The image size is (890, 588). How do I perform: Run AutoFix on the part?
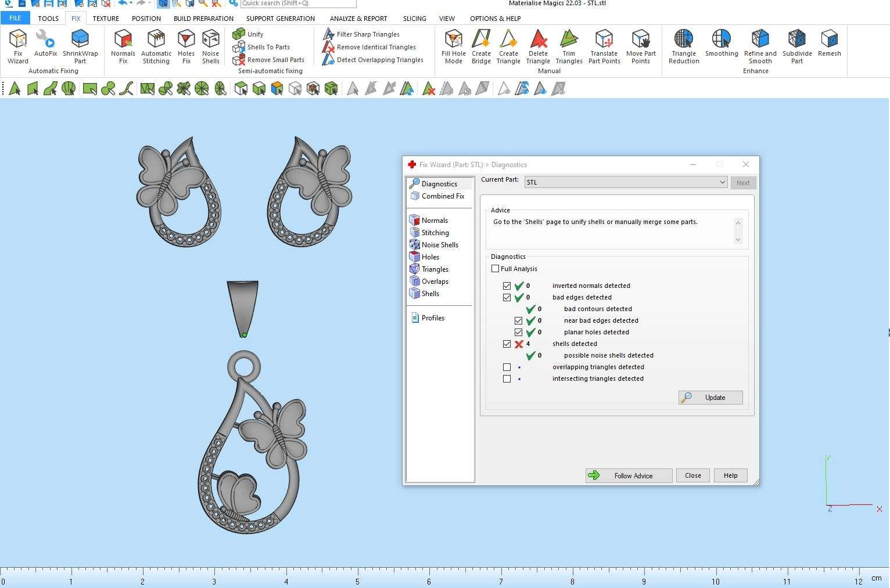click(45, 44)
